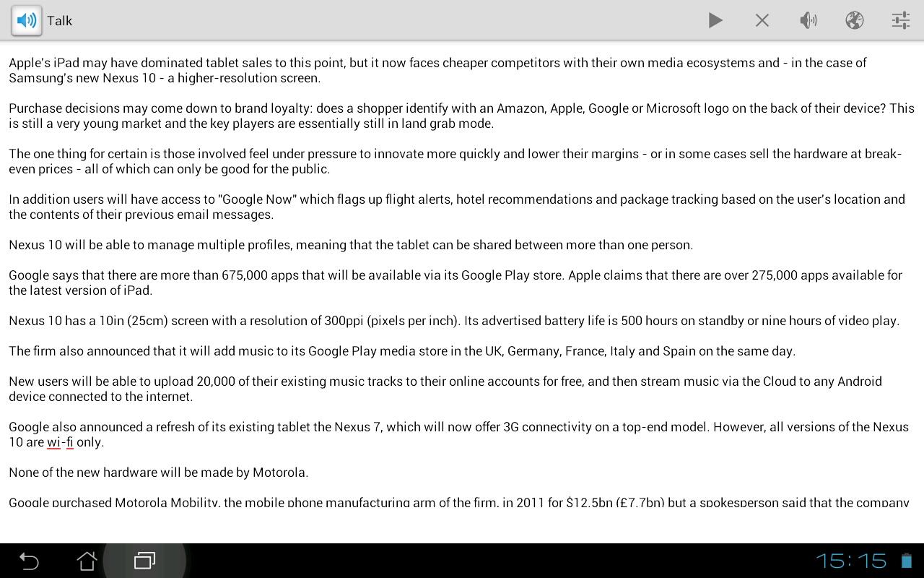Tap the Talk app speaker icon

(27, 20)
